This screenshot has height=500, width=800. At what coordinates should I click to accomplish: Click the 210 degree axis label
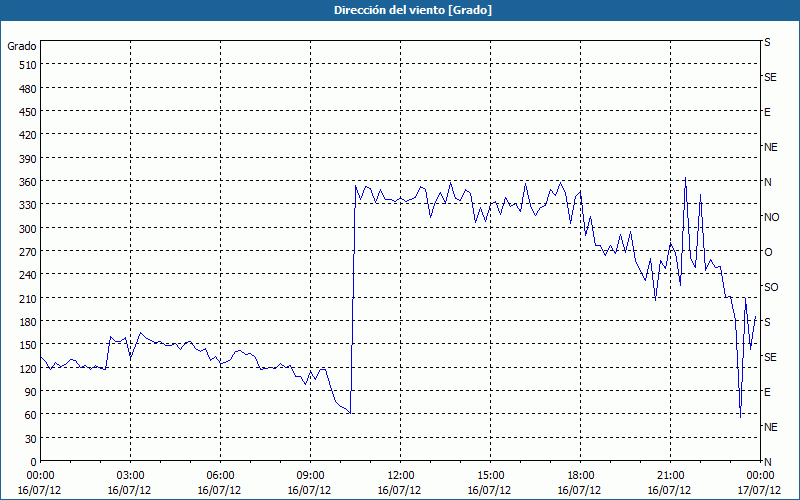(29, 298)
